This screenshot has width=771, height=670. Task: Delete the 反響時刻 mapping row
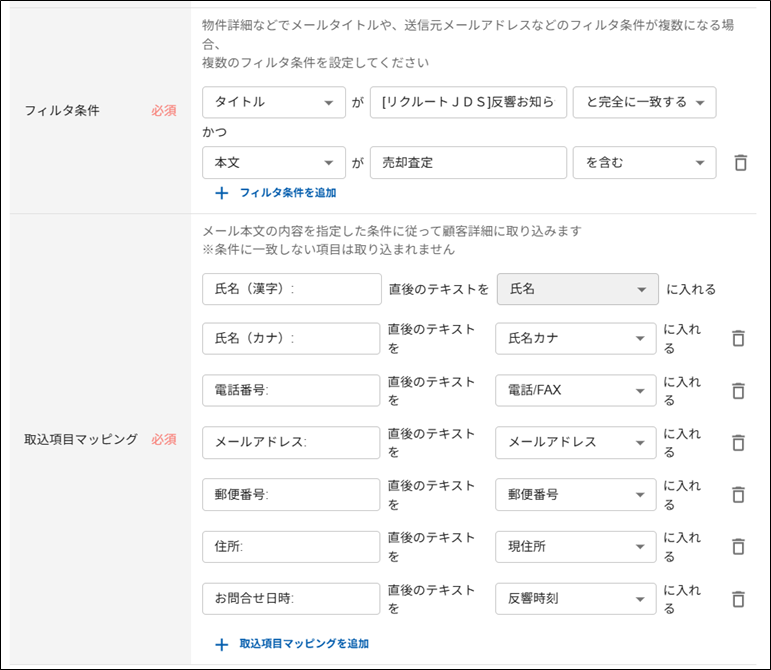click(x=738, y=599)
